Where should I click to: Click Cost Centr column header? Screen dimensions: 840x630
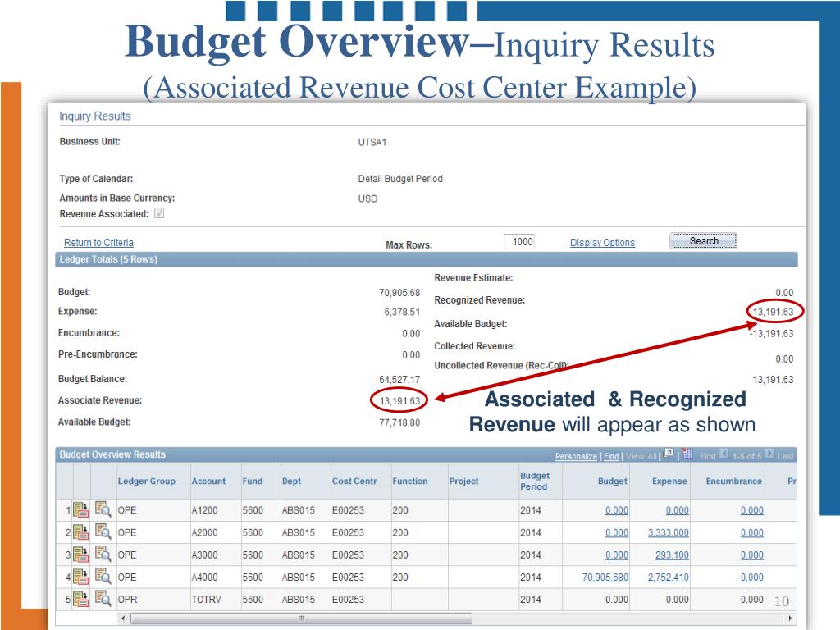(x=354, y=481)
